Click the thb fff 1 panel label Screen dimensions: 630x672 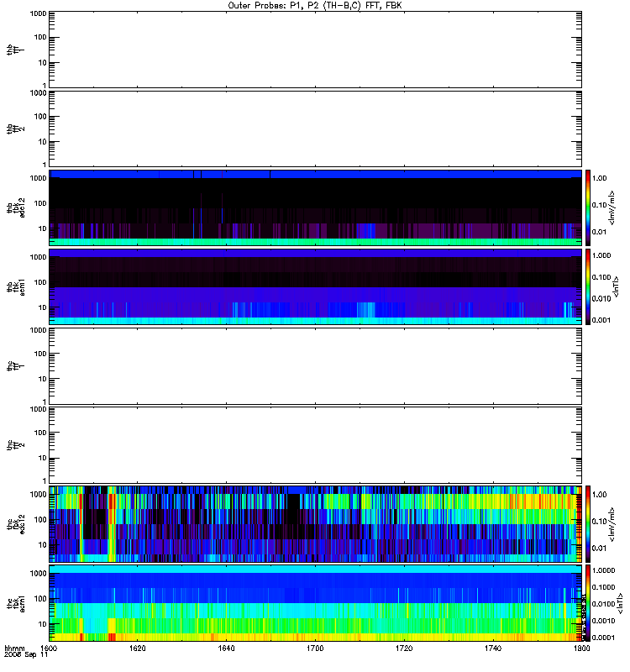(15, 50)
